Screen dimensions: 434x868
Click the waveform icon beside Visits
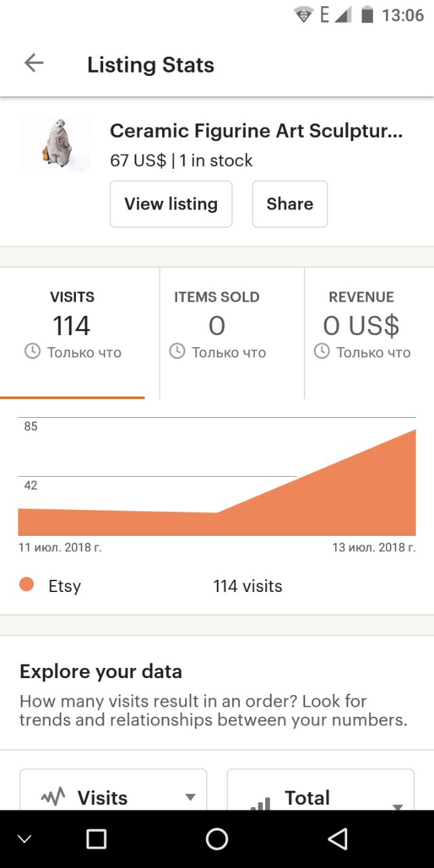[x=53, y=797]
